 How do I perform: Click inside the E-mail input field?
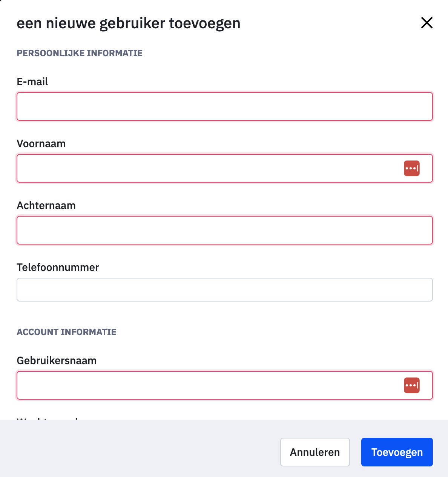click(224, 106)
